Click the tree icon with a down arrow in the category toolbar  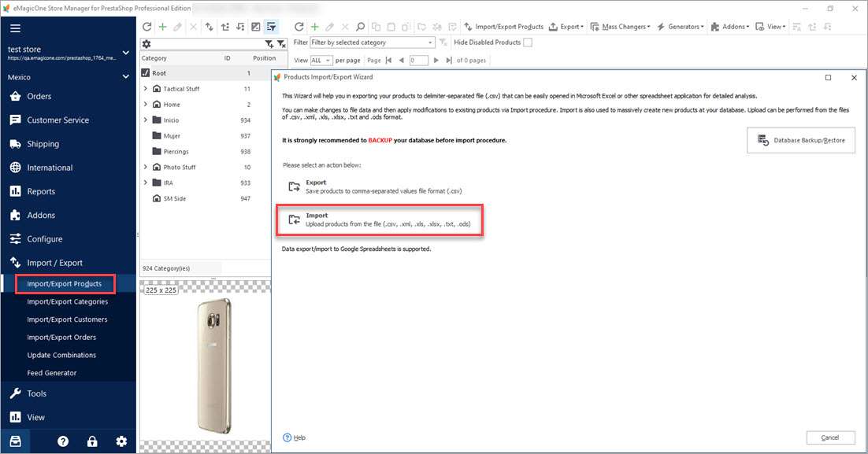coord(240,27)
